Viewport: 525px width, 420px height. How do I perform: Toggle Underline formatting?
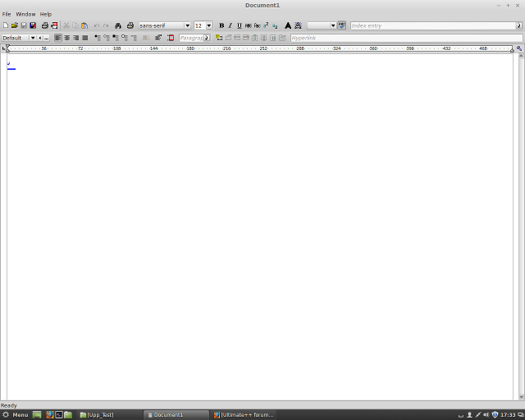[x=239, y=25]
